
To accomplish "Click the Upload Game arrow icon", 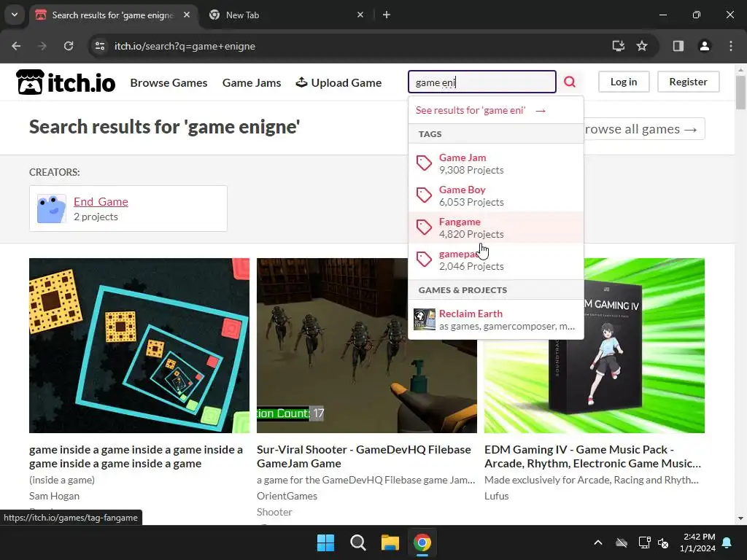I will pos(301,82).
